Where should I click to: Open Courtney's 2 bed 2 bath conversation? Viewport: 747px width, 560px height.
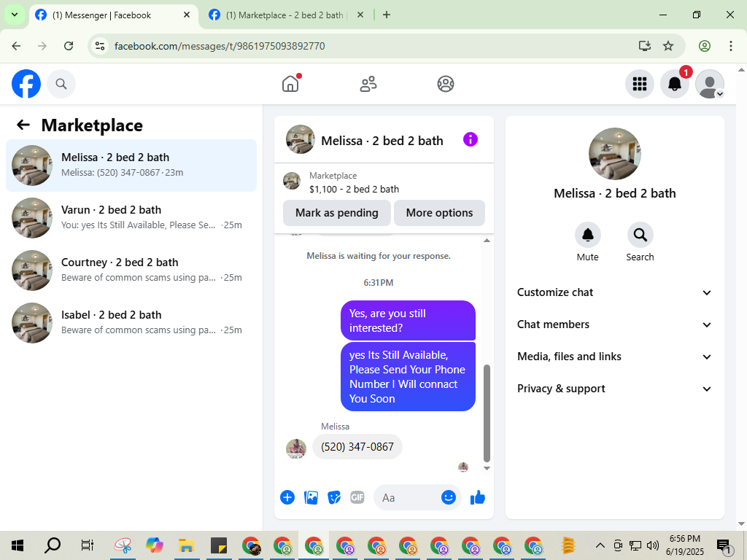(x=131, y=270)
